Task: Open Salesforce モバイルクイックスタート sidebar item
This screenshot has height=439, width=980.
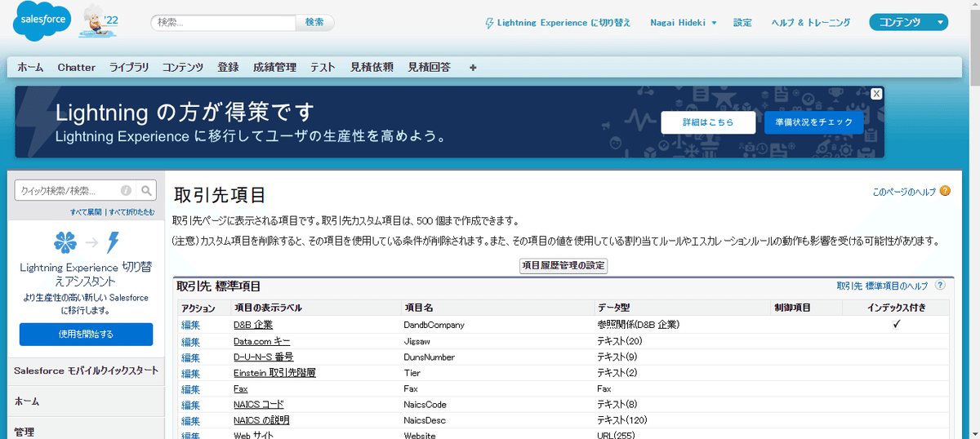Action: (x=87, y=370)
